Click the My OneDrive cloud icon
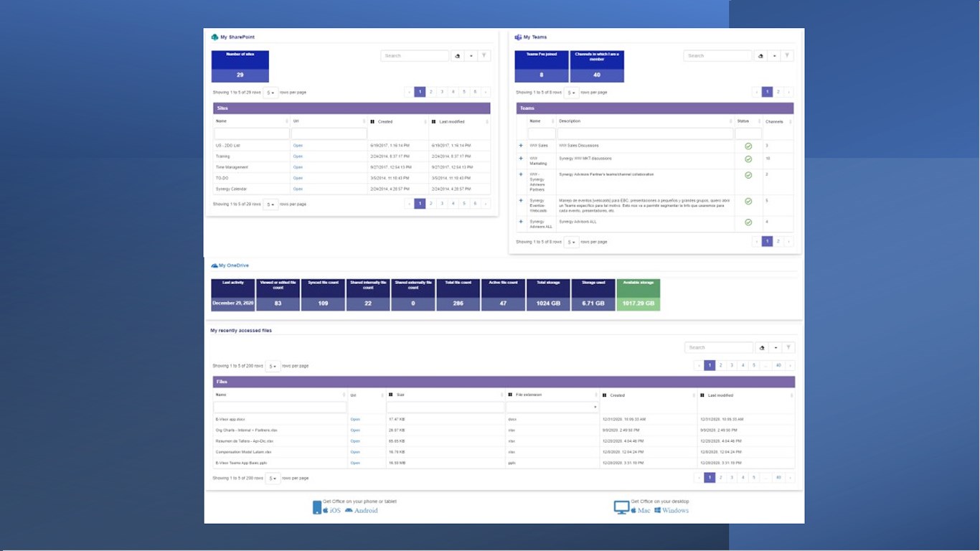980x551 pixels. 214,265
